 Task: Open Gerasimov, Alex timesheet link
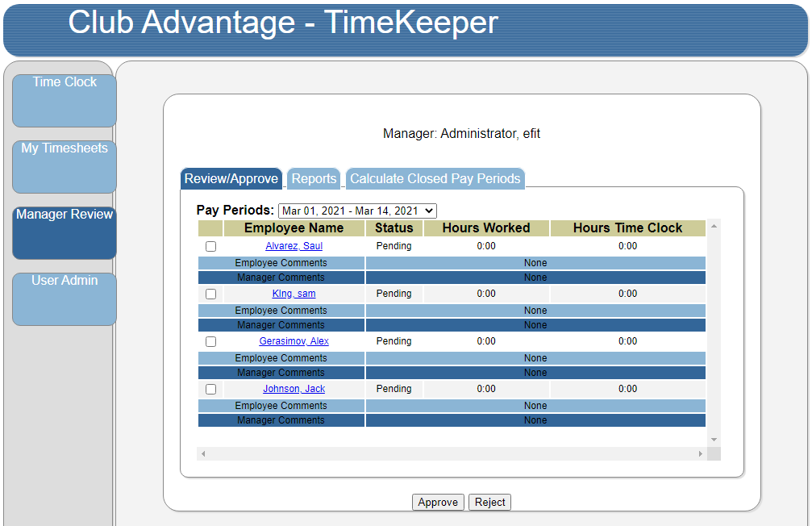(x=294, y=341)
